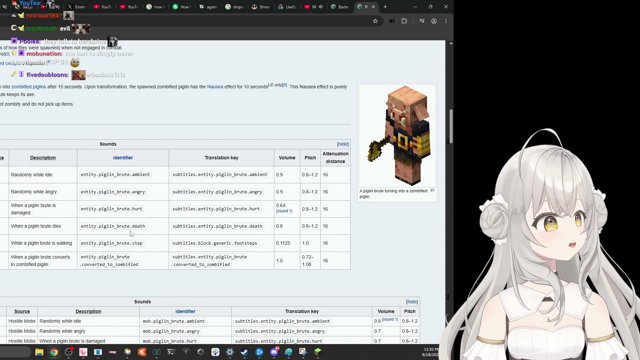Screen dimensions: 640x360
Task: Switch to the X (Twitter) tab
Action: (76, 7)
